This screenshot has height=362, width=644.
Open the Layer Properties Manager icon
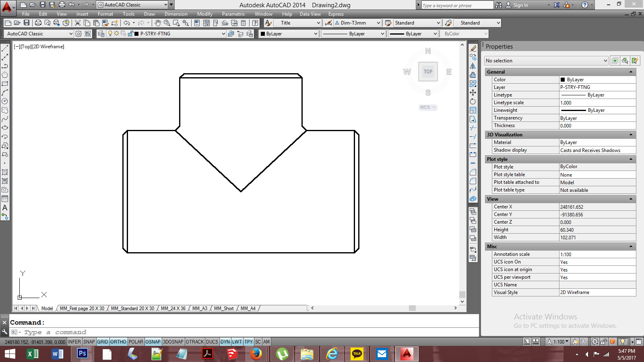[101, 34]
